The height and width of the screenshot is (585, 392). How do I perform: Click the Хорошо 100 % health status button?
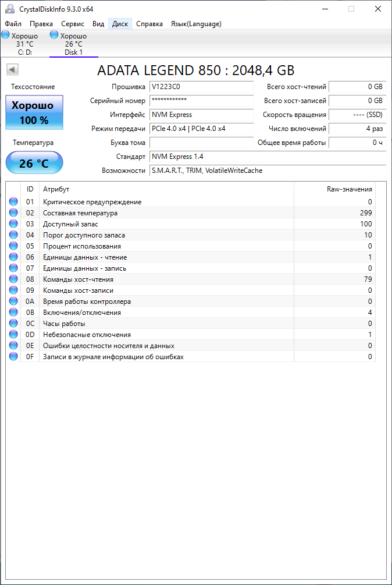click(x=34, y=112)
